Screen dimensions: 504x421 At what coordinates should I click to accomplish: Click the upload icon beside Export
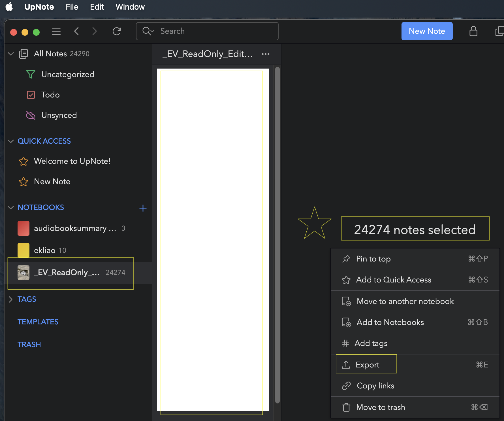(346, 365)
